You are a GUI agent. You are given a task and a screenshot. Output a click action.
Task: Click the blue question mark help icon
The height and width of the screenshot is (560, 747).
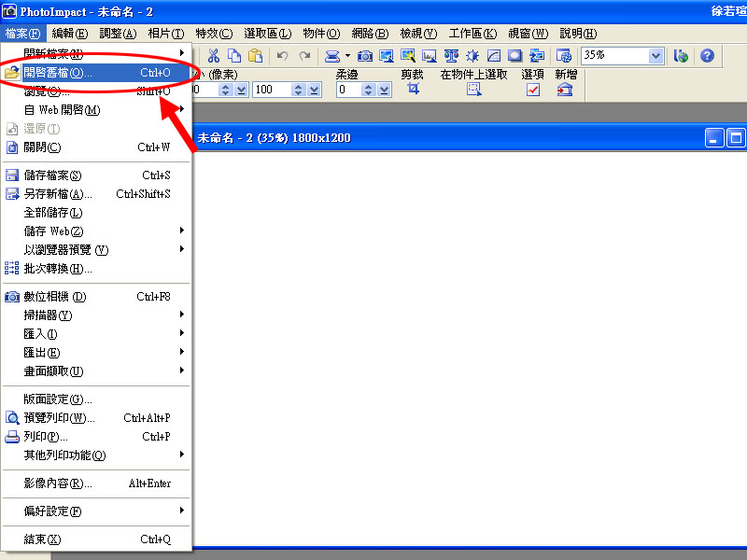[707, 56]
